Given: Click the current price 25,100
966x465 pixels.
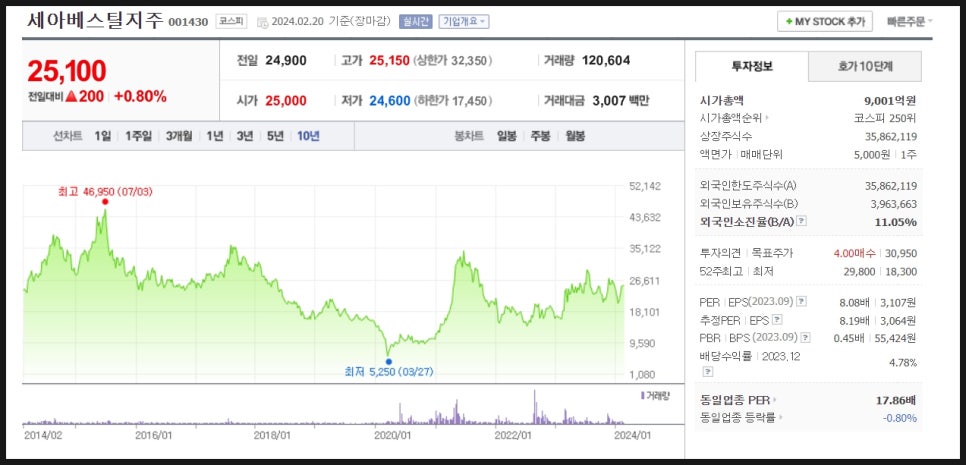Looking at the screenshot, I should (x=67, y=71).
